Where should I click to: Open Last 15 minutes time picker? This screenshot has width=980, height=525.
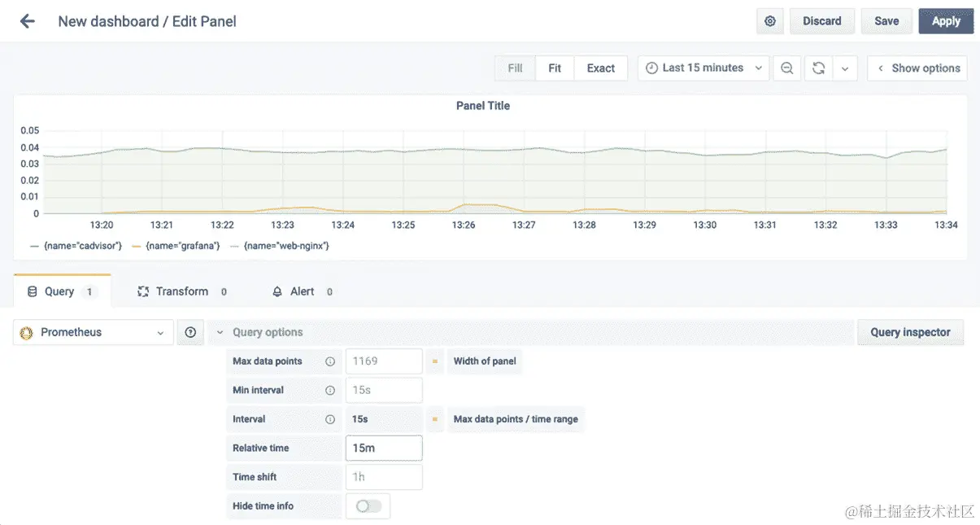pyautogui.click(x=704, y=68)
